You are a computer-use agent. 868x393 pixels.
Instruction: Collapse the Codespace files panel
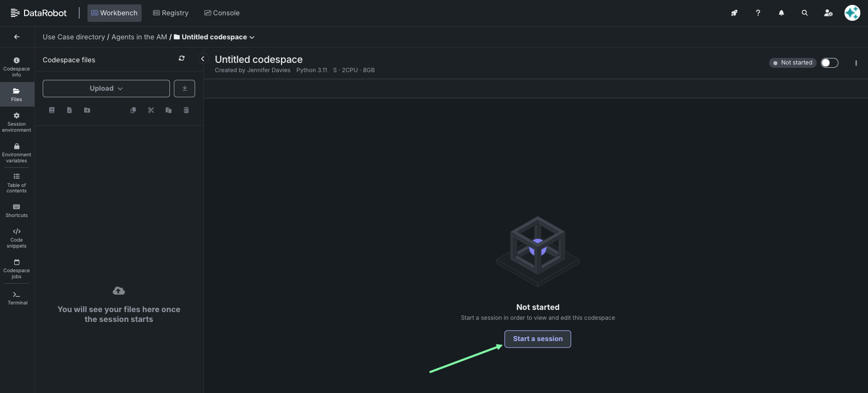tap(203, 59)
